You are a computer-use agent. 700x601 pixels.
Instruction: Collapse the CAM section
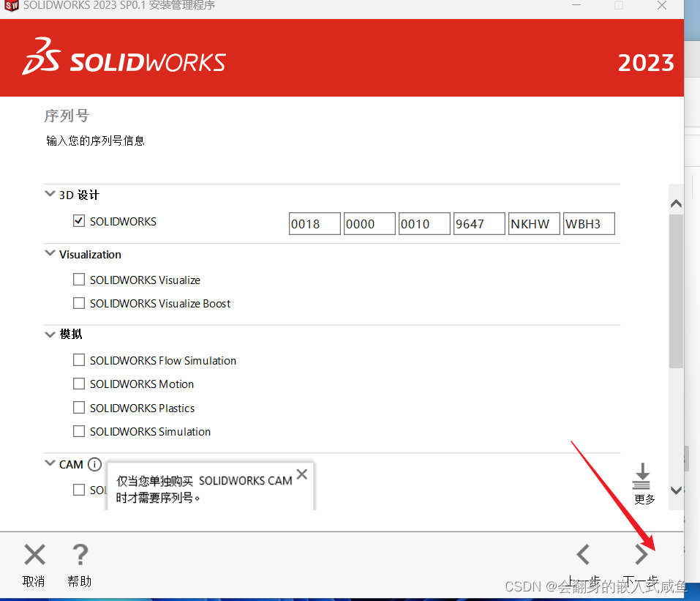tap(50, 463)
